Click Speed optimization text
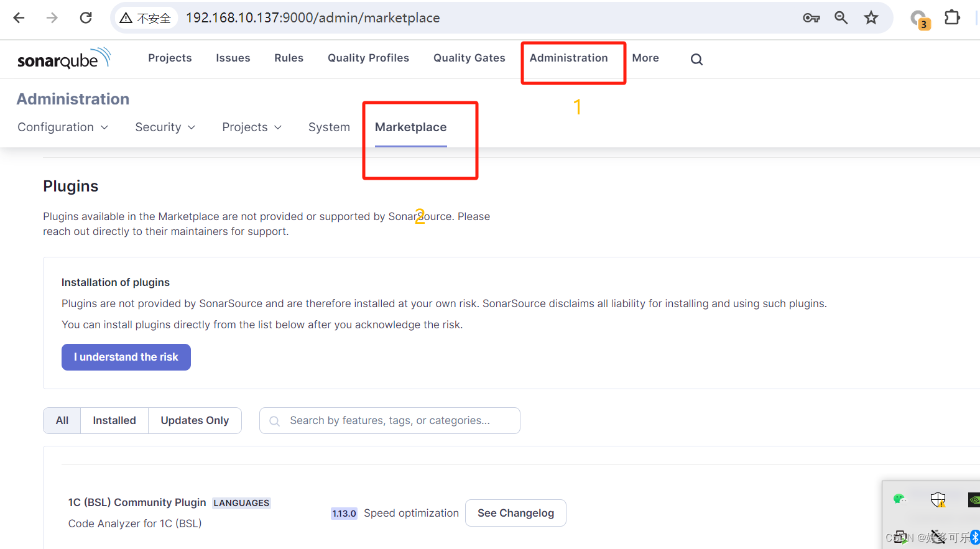This screenshot has width=980, height=549. (x=411, y=513)
